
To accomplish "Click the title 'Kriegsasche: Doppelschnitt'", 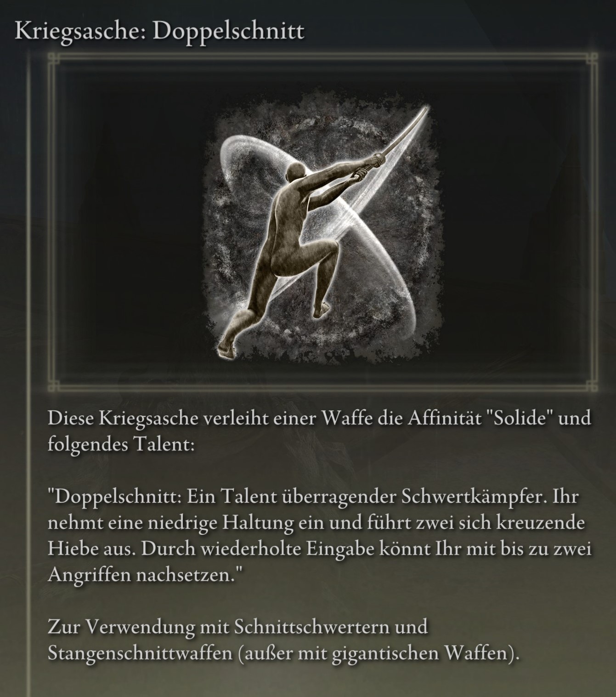I will 159,31.
